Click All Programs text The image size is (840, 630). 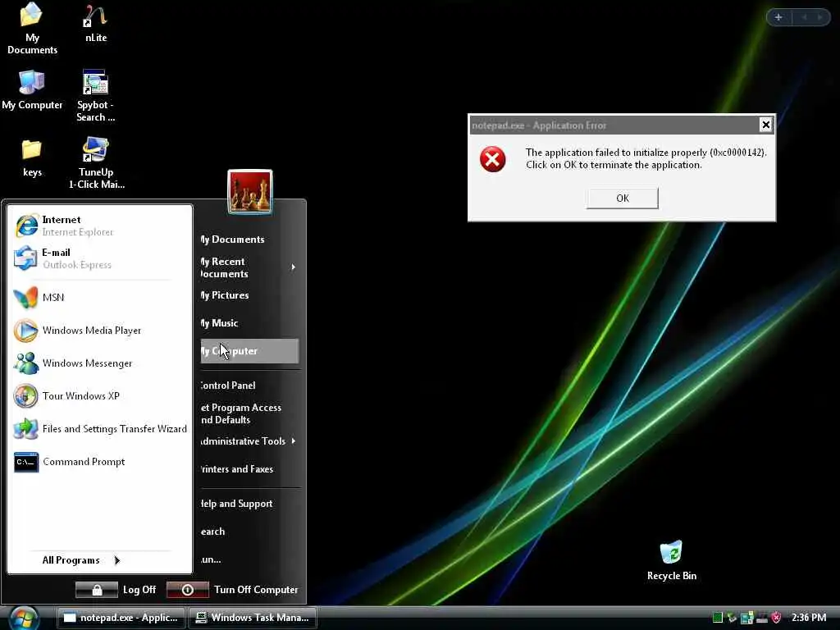tap(71, 560)
